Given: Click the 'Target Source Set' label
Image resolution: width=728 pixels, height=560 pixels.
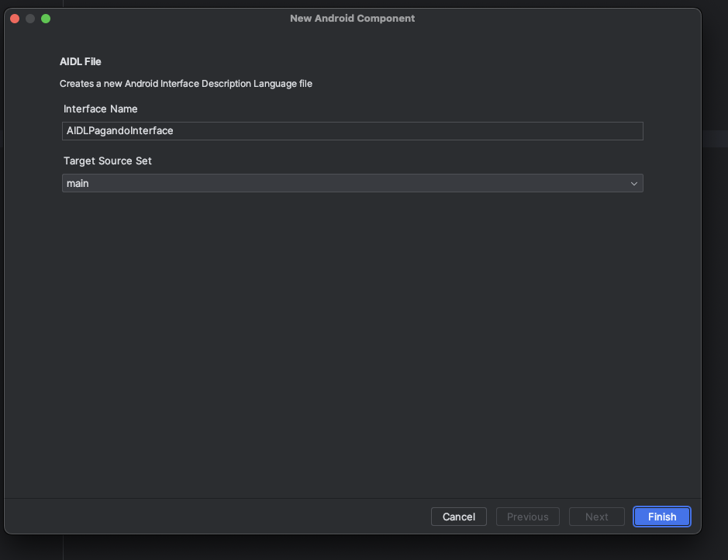Looking at the screenshot, I should [108, 161].
